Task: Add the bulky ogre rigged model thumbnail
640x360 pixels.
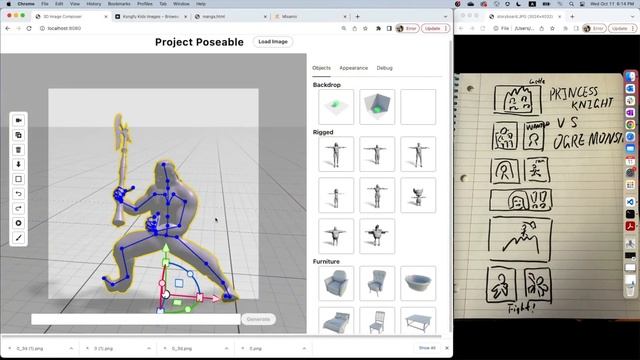Action: [377, 236]
